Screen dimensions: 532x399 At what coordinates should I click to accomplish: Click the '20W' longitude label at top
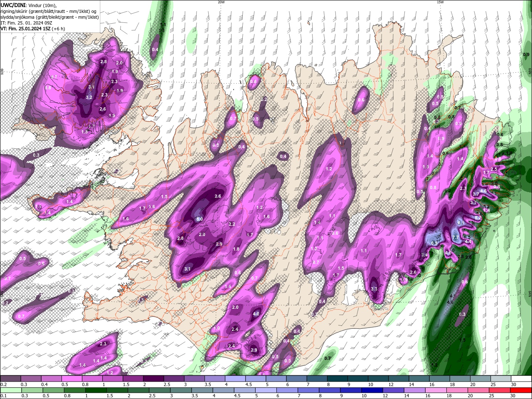pyautogui.click(x=221, y=2)
